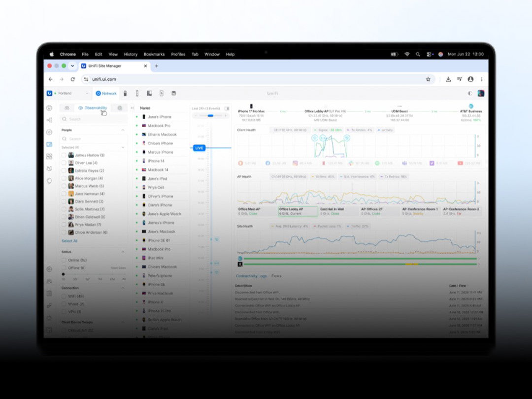Click the UniFi logo icon beside Portland
Screen dimensions: 532x399
coord(50,93)
